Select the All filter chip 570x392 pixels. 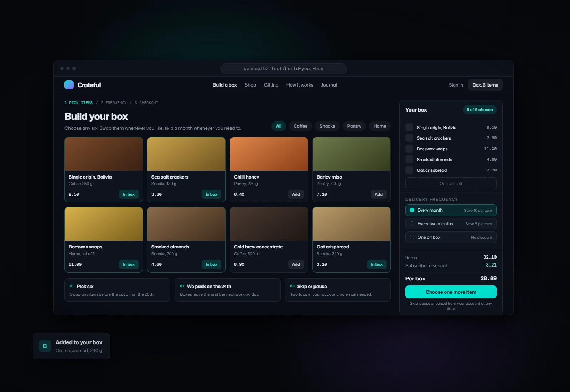coord(279,126)
